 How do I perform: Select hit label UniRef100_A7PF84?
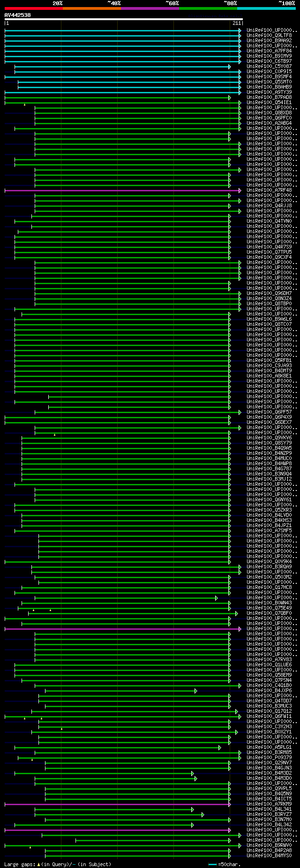pos(269,51)
